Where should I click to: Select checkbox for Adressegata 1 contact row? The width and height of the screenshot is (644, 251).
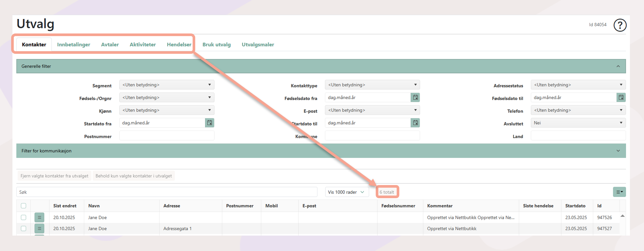click(24, 228)
